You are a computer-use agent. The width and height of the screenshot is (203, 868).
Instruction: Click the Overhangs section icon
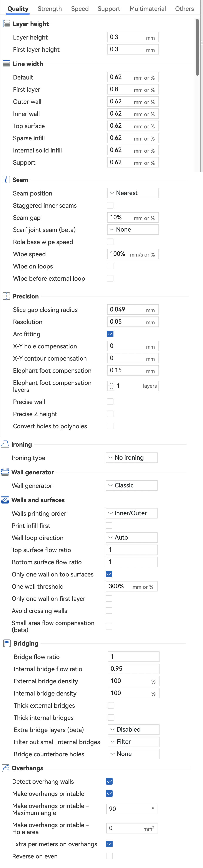click(x=5, y=768)
